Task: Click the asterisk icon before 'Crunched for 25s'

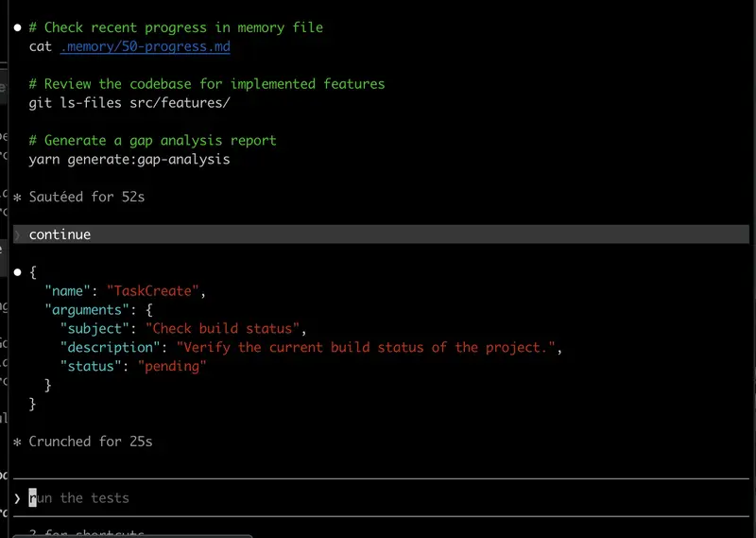Action: tap(18, 442)
